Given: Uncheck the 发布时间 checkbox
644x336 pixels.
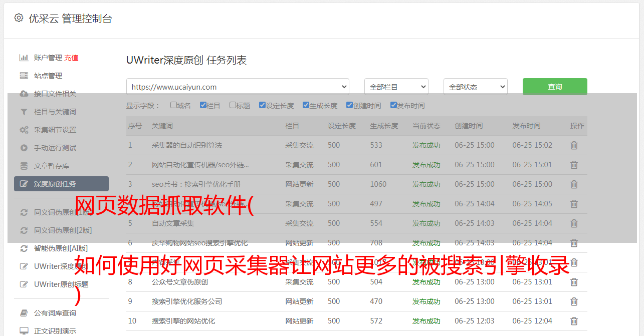Looking at the screenshot, I should (x=393, y=105).
